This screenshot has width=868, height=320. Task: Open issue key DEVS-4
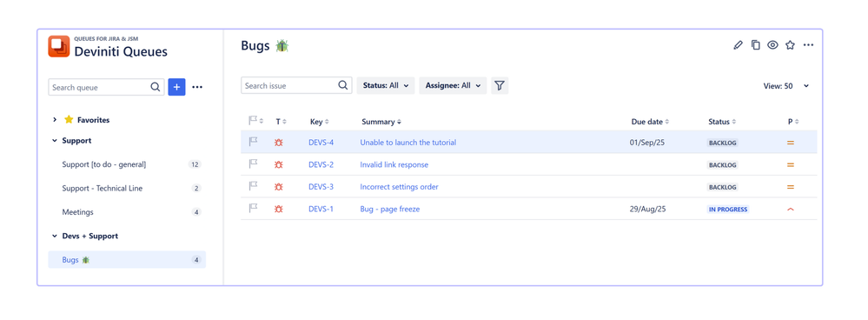coord(321,143)
